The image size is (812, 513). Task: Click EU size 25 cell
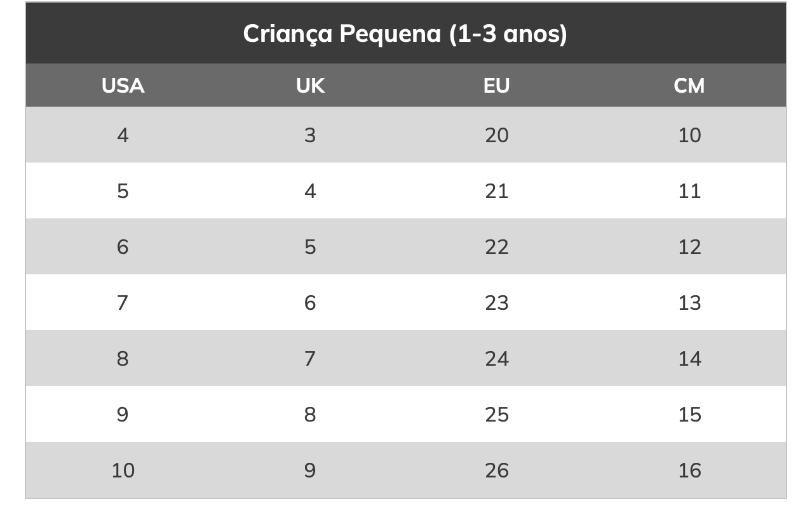pyautogui.click(x=496, y=415)
